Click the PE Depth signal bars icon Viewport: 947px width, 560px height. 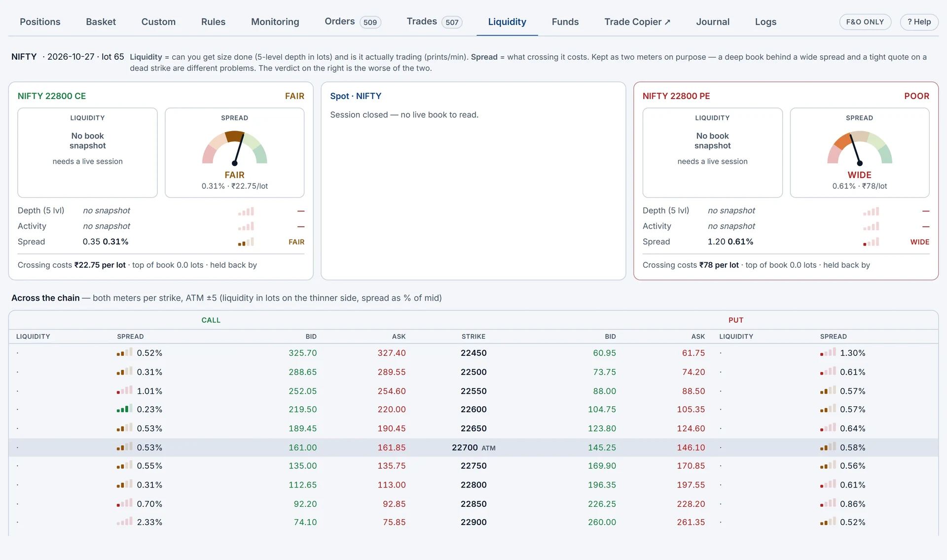pos(871,211)
